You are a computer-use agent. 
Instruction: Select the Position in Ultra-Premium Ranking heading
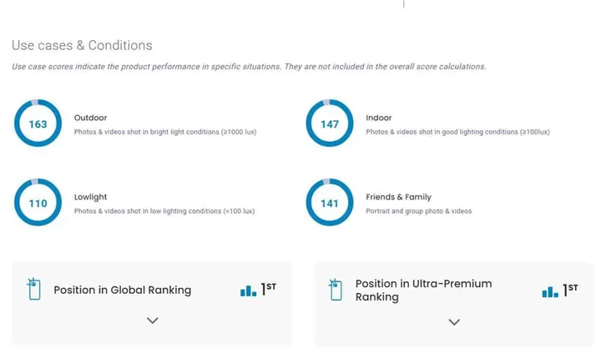click(x=423, y=290)
